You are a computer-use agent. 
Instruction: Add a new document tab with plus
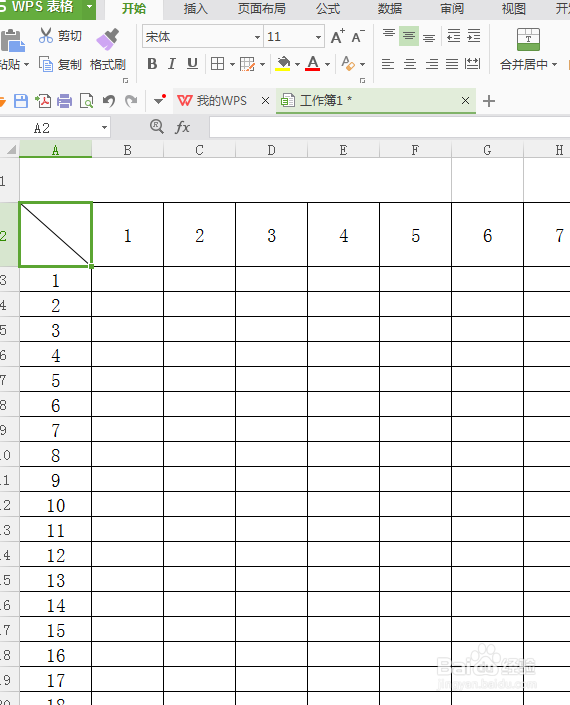489,101
